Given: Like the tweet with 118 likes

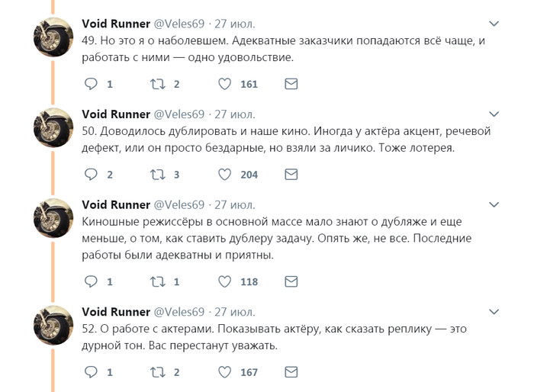Looking at the screenshot, I should 225,281.
